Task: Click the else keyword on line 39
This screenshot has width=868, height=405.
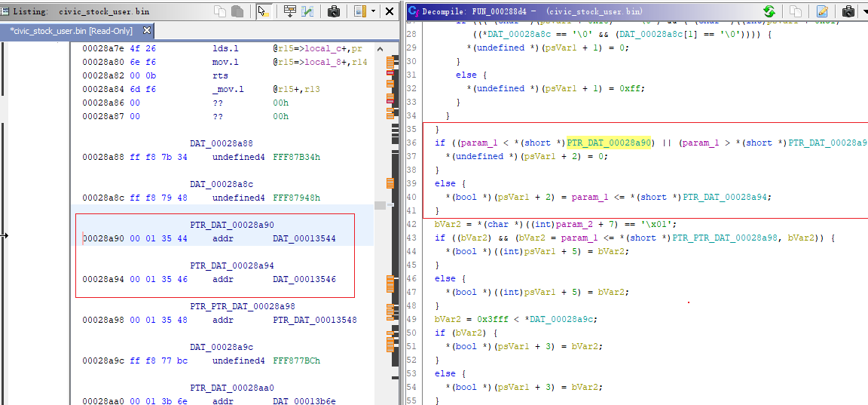Action: click(x=445, y=184)
